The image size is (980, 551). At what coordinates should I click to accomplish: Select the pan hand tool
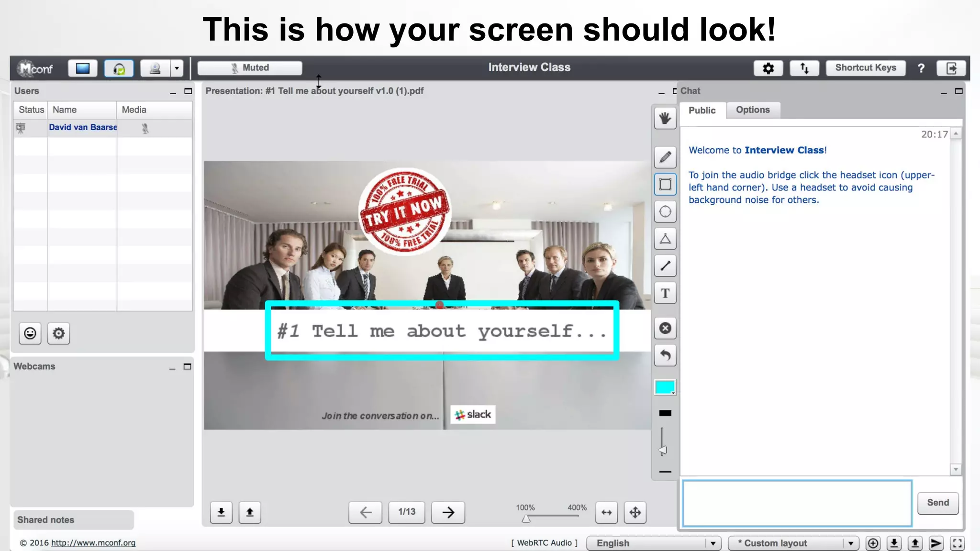point(665,118)
